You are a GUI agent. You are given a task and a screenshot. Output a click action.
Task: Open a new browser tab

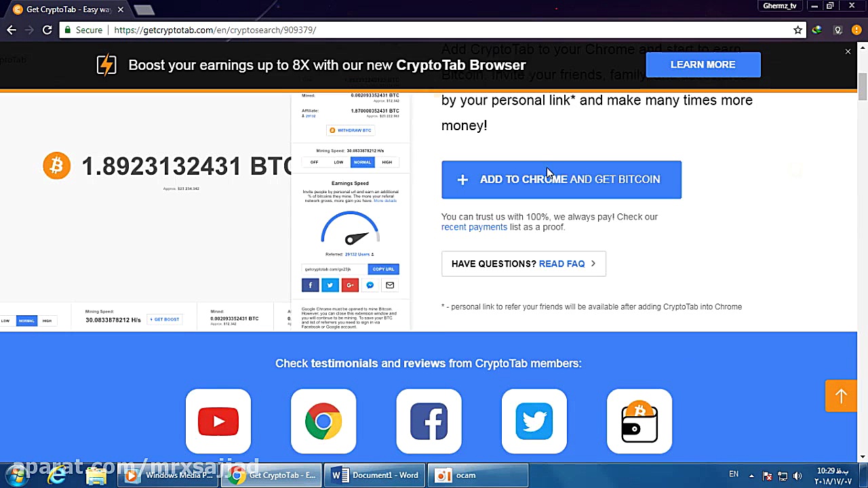click(x=144, y=9)
